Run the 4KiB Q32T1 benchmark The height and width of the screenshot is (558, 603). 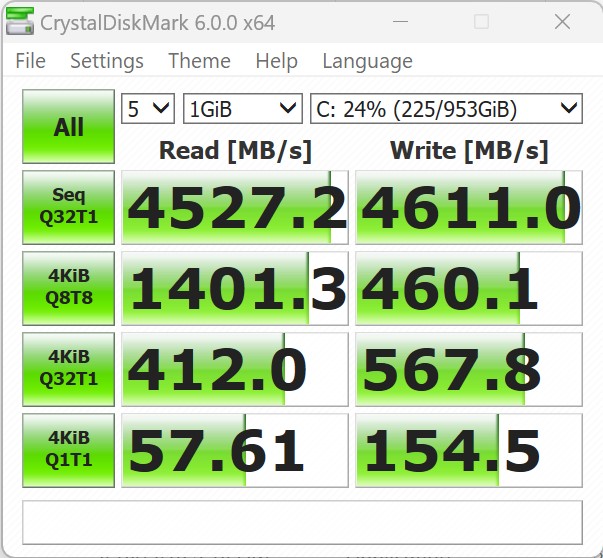(68, 369)
